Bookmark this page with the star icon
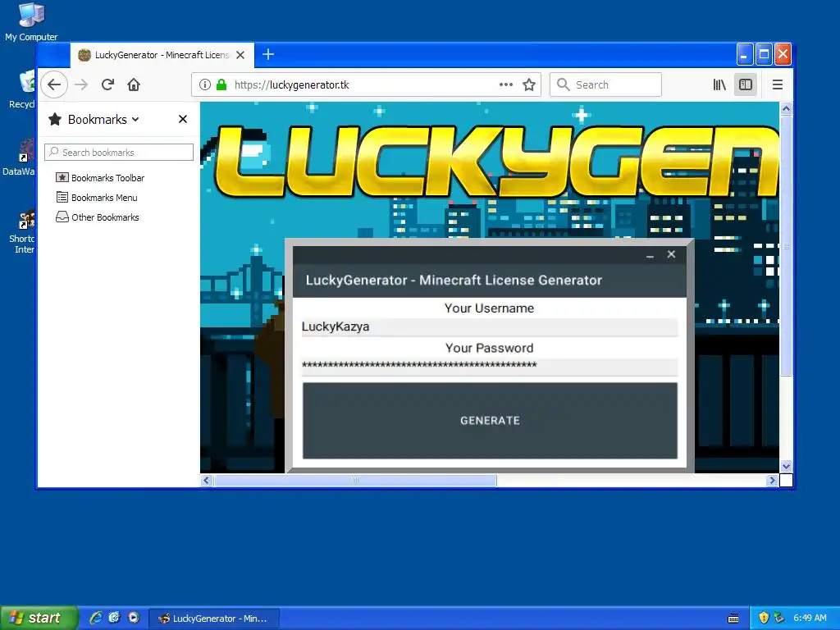The image size is (840, 630). [529, 84]
